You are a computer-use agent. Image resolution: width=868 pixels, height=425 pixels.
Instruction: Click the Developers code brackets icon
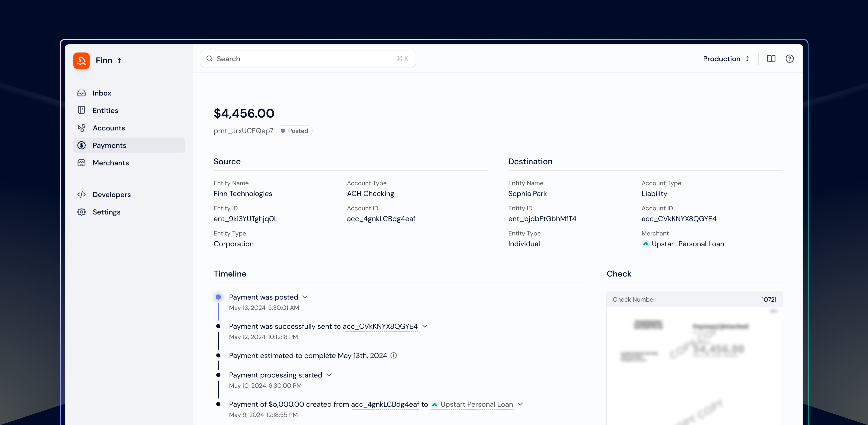81,194
